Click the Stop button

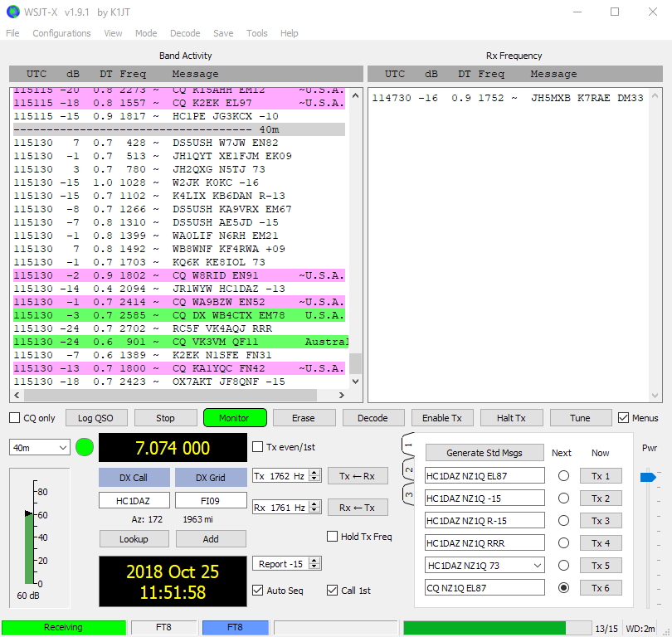tap(165, 418)
